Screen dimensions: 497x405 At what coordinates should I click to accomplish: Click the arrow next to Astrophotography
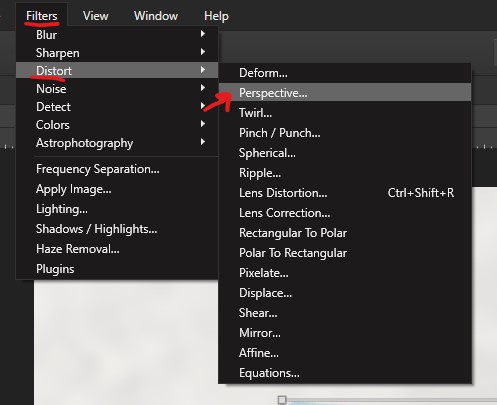203,142
